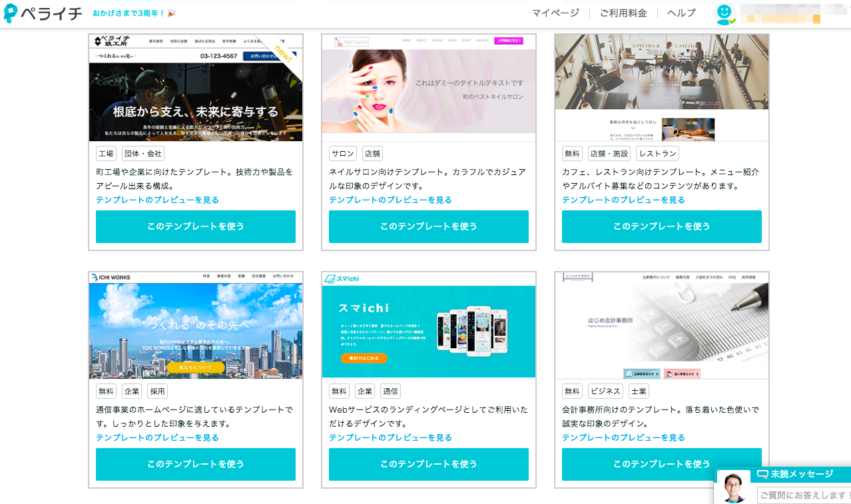The image size is (851, 504).
Task: Use the factory ペライチ鉄工所 template button
Action: (196, 226)
